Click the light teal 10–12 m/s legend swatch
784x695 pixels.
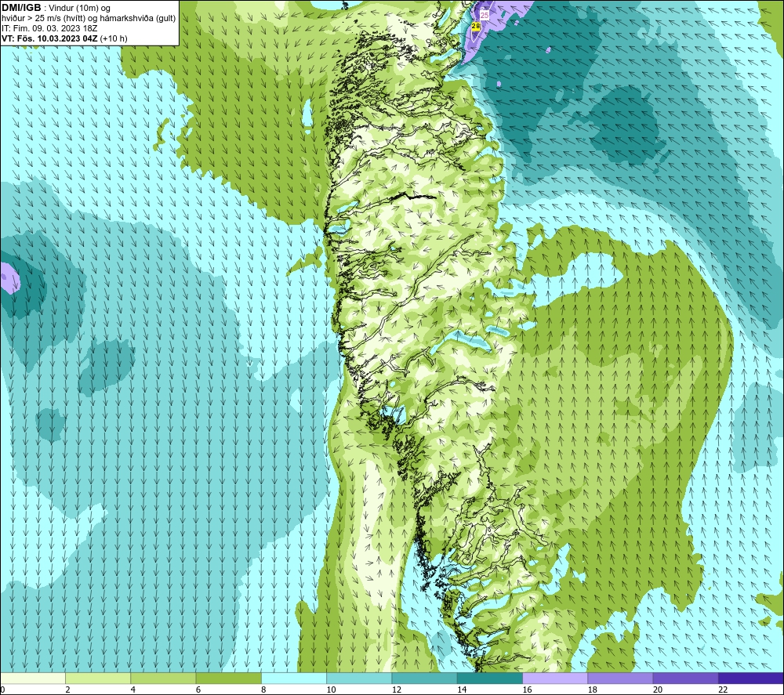359,678
